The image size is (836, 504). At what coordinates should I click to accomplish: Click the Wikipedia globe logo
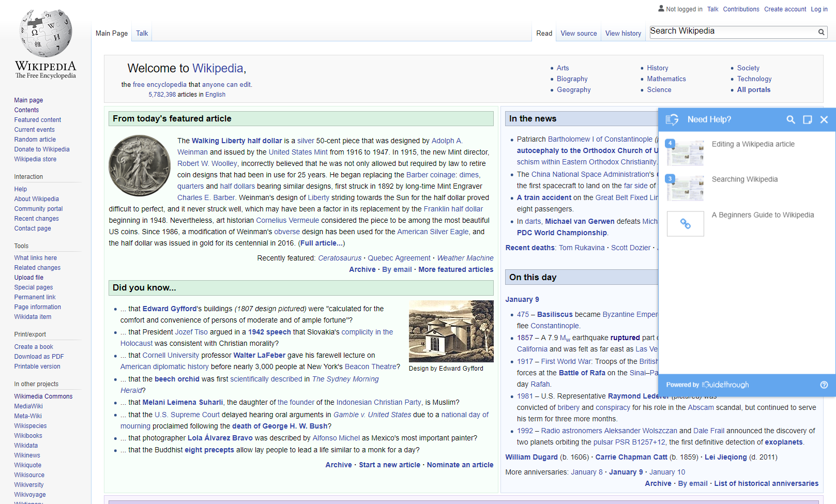click(46, 33)
